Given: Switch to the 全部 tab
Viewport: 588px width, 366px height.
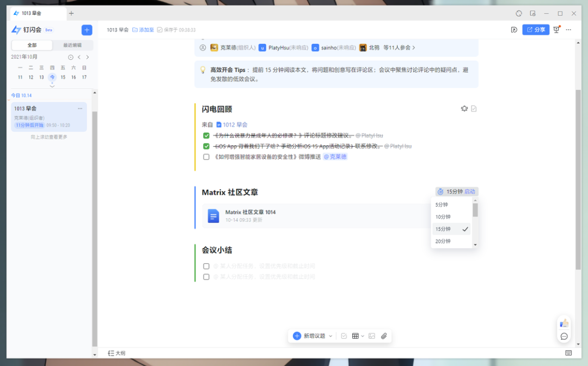Looking at the screenshot, I should click(32, 45).
